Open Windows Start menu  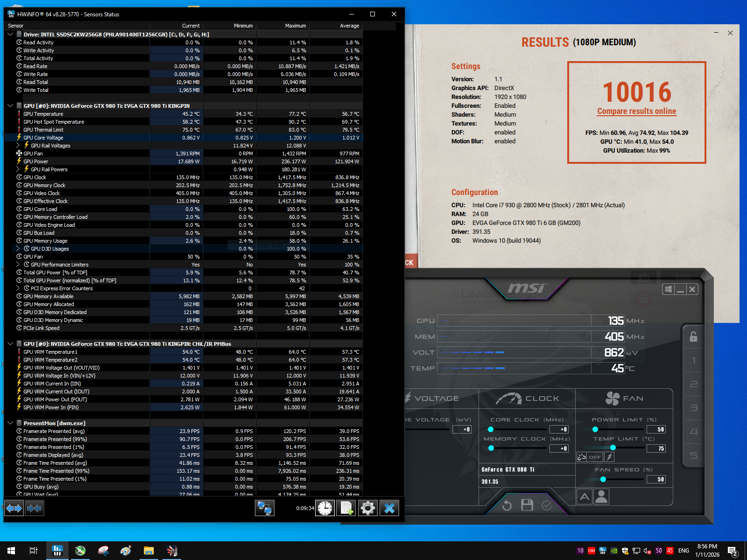coord(11,551)
